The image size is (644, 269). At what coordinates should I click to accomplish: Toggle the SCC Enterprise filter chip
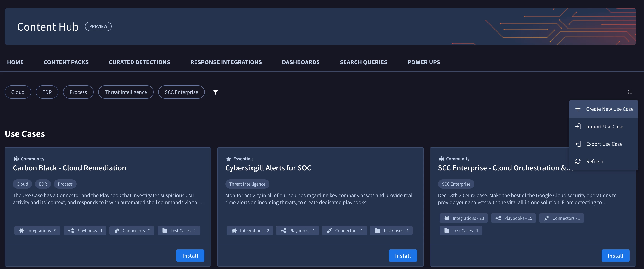point(181,92)
